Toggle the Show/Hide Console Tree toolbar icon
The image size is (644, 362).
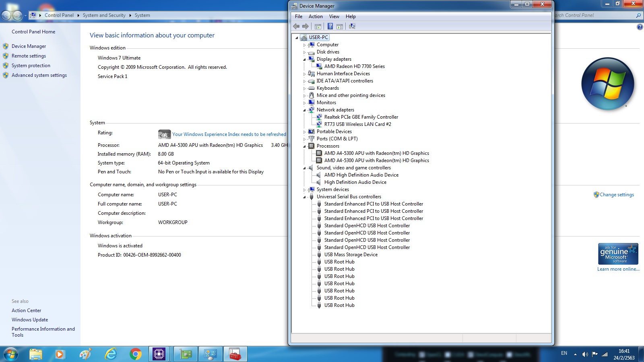318,26
